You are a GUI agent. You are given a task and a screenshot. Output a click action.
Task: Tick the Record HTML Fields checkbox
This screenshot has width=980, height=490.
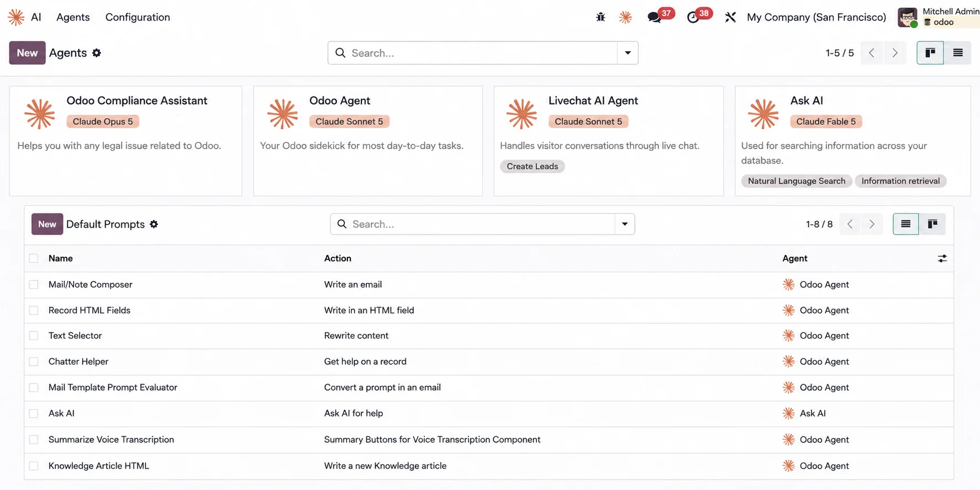(x=34, y=310)
